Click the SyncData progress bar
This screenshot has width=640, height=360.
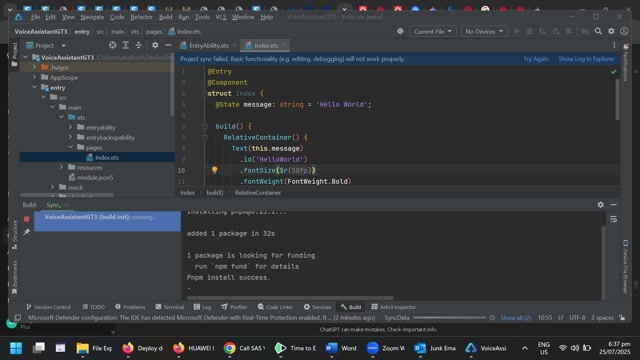click(449, 318)
